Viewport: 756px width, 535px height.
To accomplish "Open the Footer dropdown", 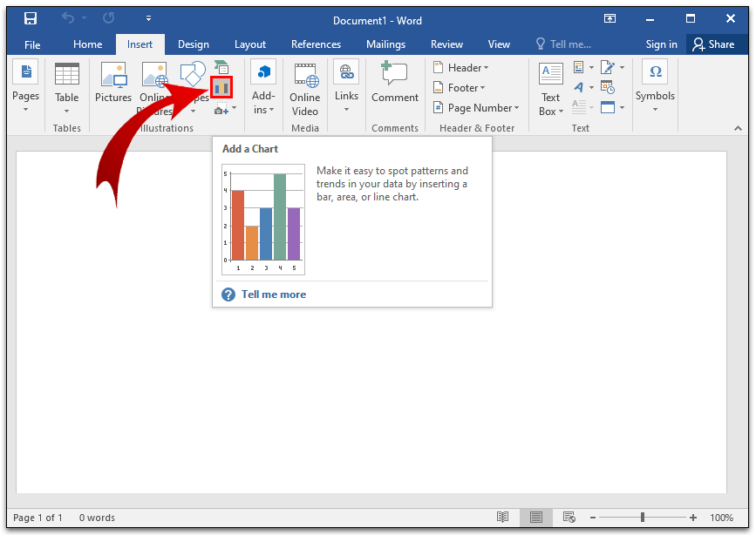I will [459, 88].
